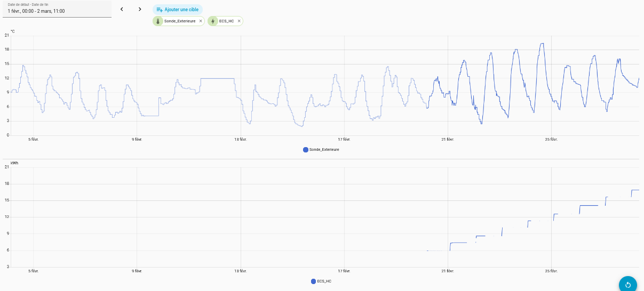Image resolution: width=644 pixels, height=291 pixels.
Task: Remove the Sonde_Exterieure target chip
Action: click(x=201, y=21)
